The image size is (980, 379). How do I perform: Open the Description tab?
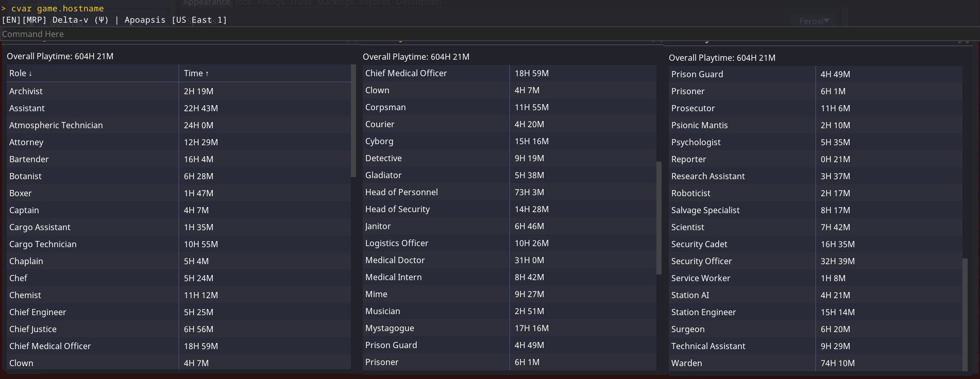pyautogui.click(x=419, y=3)
